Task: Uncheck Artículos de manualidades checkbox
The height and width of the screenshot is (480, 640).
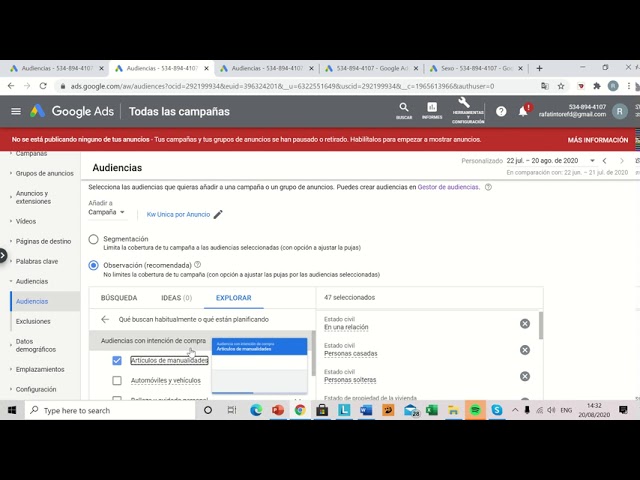Action: tap(117, 360)
